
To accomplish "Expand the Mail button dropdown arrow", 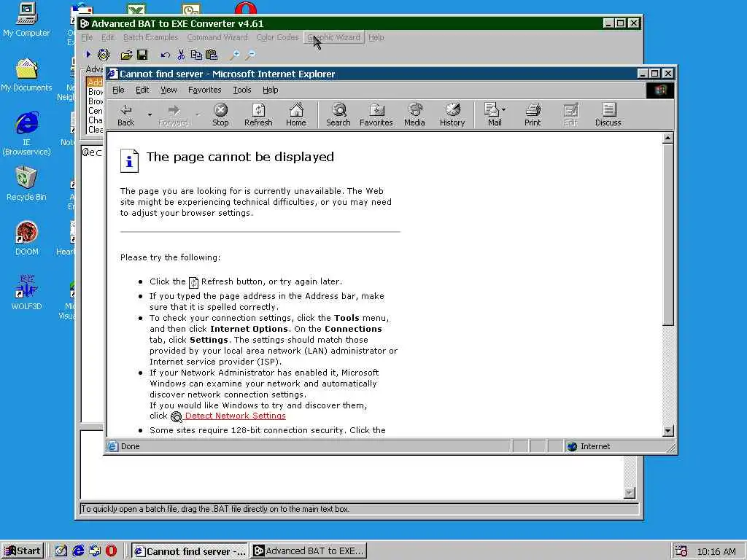I will (x=504, y=109).
